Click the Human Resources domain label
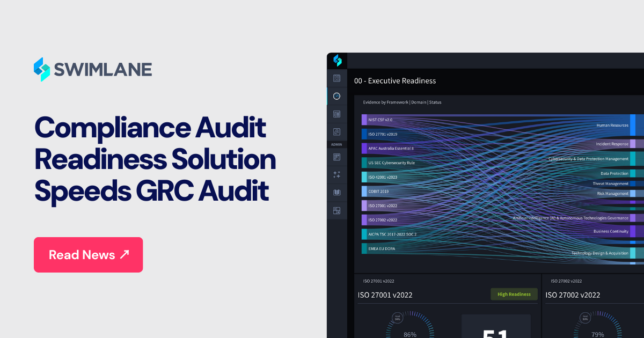644x338 pixels. [x=612, y=126]
